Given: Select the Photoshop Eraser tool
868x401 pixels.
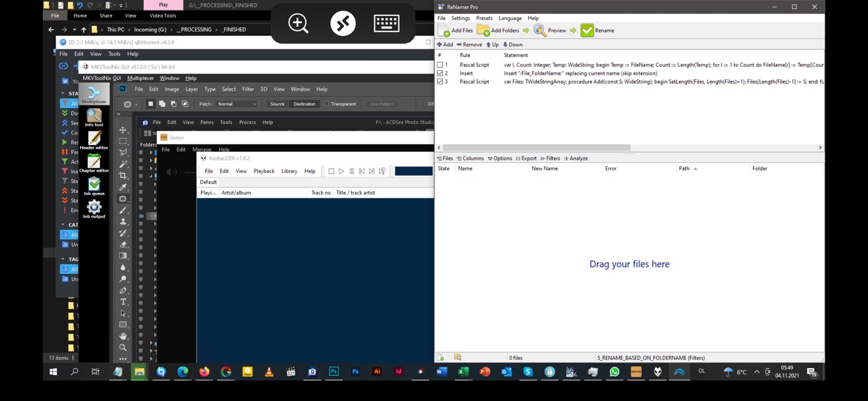Looking at the screenshot, I should 123,245.
